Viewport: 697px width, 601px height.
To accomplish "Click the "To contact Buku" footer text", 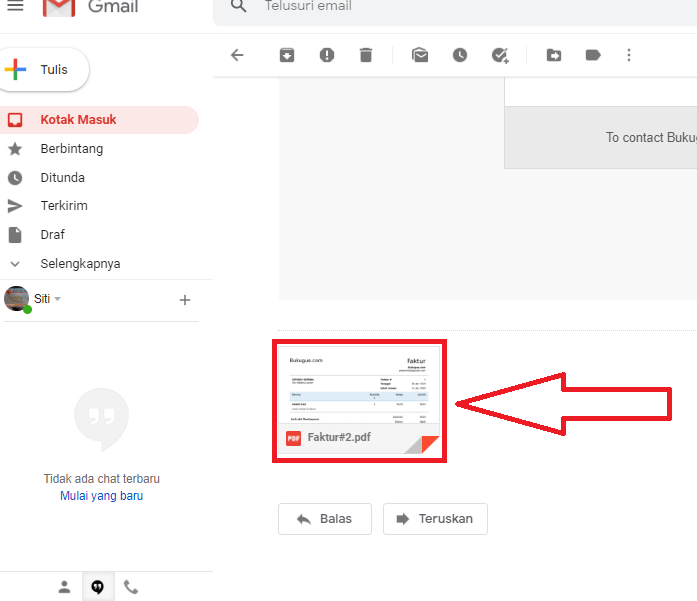I will [651, 137].
